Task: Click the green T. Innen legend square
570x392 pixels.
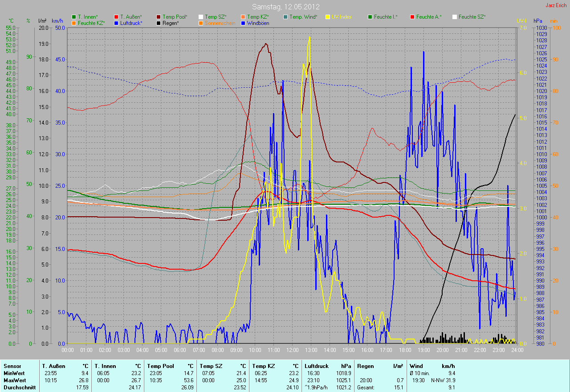Action: pyautogui.click(x=73, y=17)
